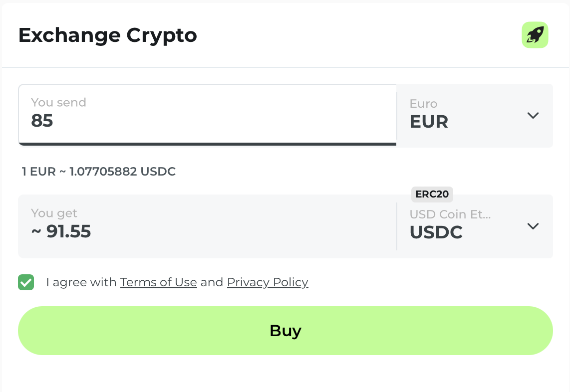Click the 85 send amount value
This screenshot has width=570, height=392.
click(x=42, y=121)
